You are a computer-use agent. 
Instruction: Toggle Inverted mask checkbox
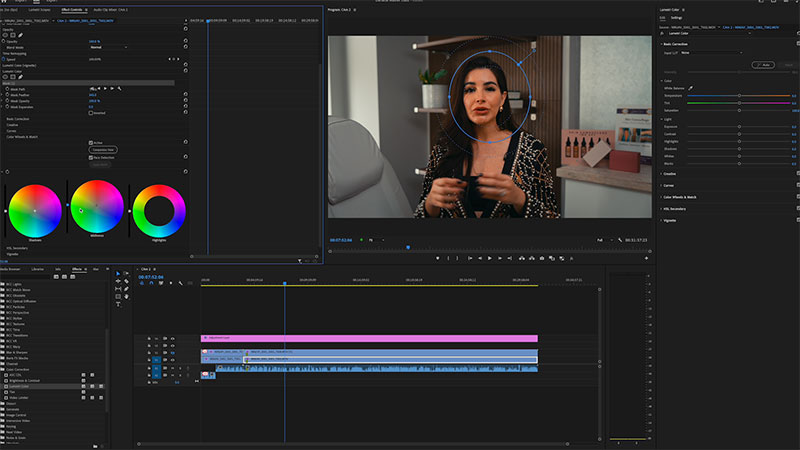tap(91, 113)
